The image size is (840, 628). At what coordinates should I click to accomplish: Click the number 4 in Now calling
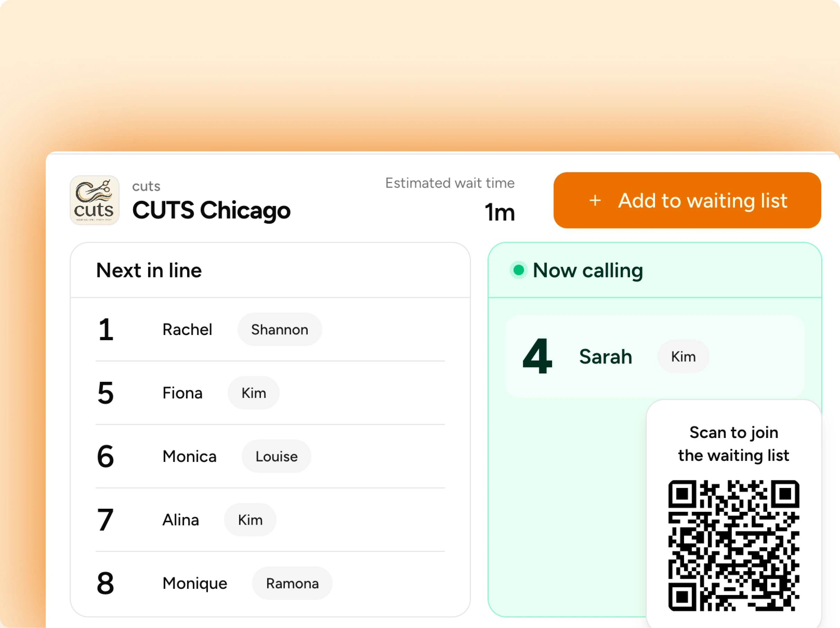pos(537,356)
